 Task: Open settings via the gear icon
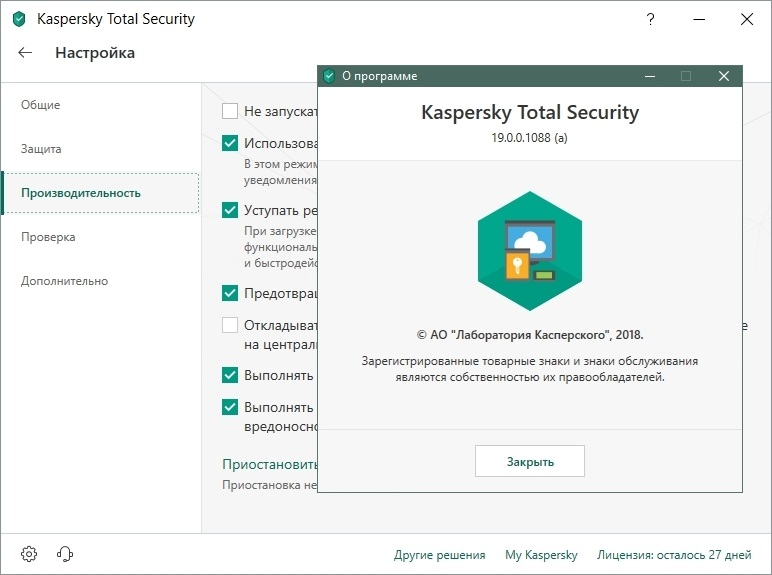coord(29,554)
